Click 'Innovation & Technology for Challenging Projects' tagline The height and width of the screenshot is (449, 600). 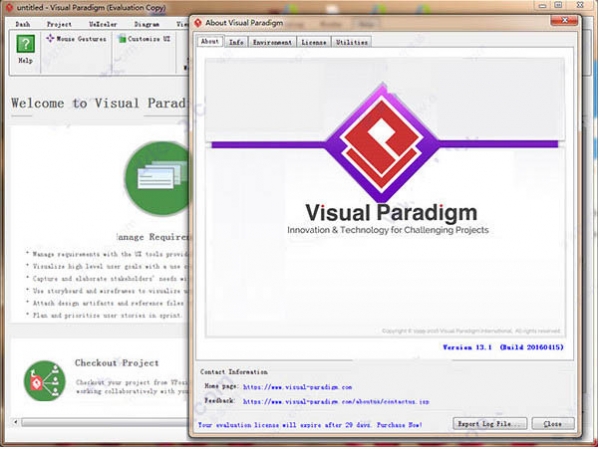tap(388, 230)
